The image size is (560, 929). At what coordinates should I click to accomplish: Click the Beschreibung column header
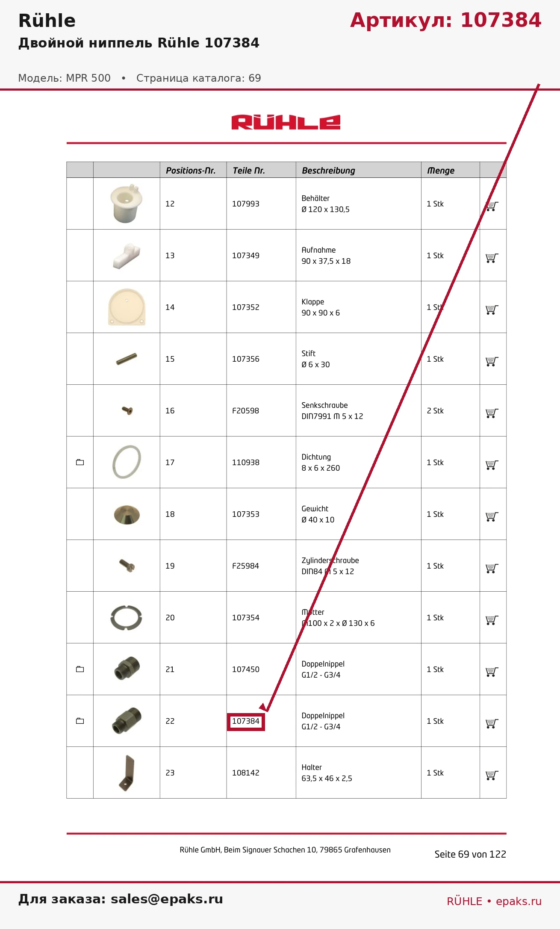328,171
